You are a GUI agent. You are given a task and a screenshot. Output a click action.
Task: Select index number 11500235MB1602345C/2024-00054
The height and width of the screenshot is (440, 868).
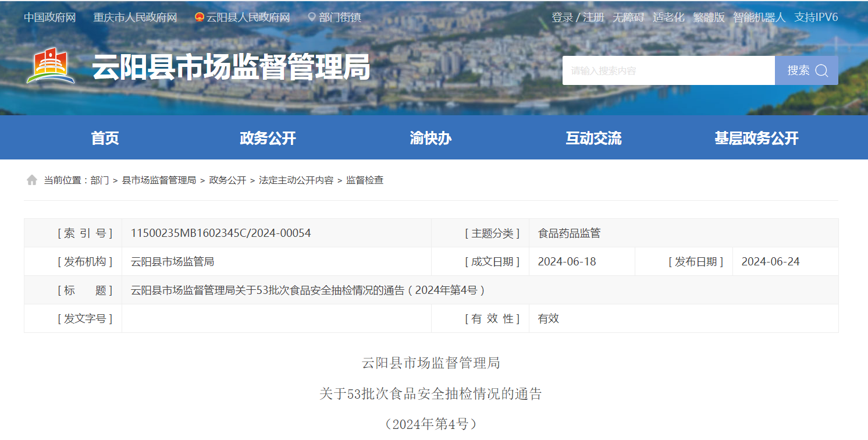click(x=220, y=233)
